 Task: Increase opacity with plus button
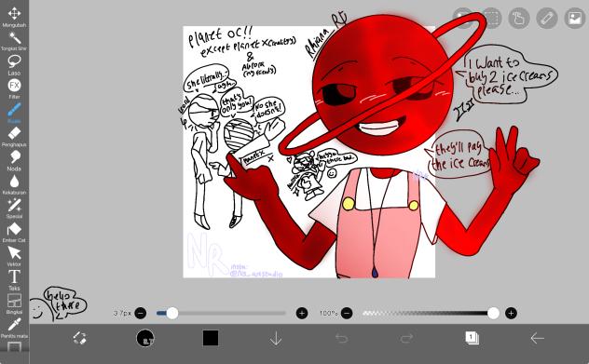pos(511,313)
